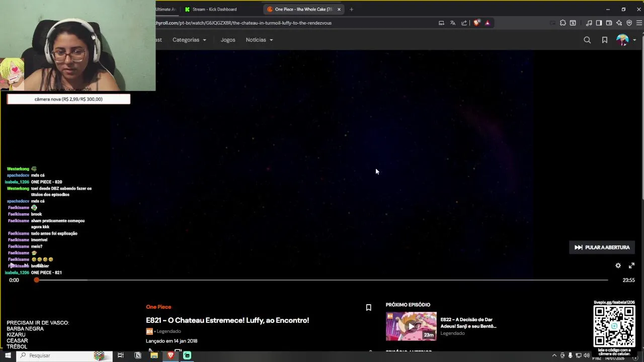Screen dimensions: 644x362
Task: Select the One Piece – Ilha Whole Cake browser tab
Action: coord(303,9)
